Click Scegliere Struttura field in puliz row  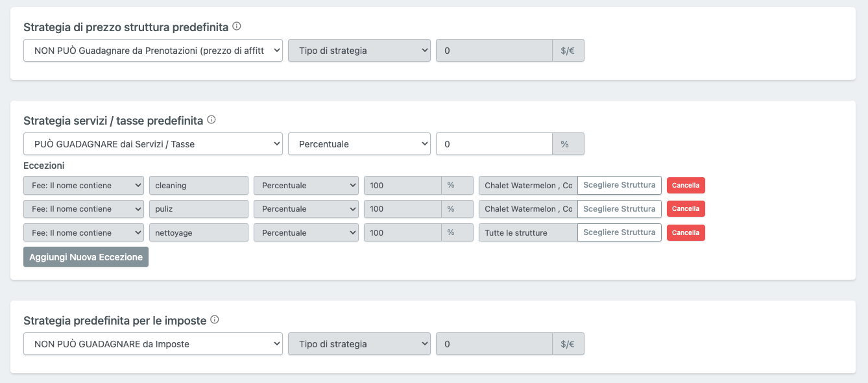(x=619, y=209)
